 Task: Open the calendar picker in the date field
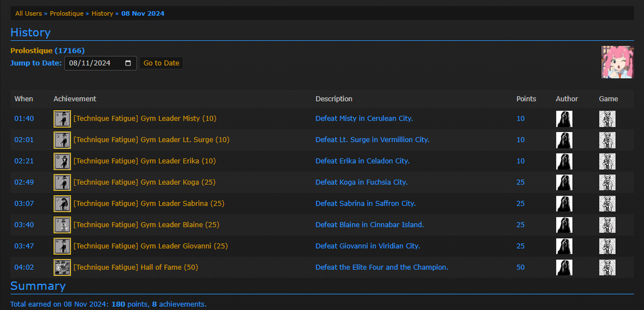(128, 63)
